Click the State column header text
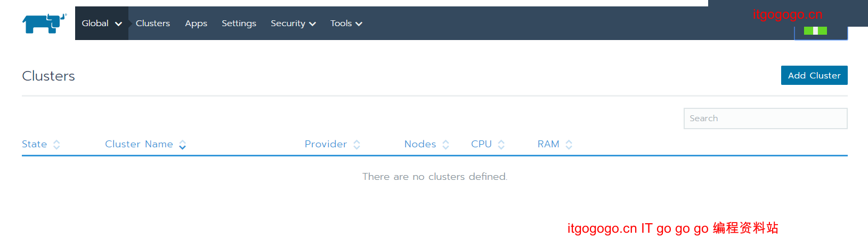Image resolution: width=868 pixels, height=237 pixels. [x=34, y=144]
